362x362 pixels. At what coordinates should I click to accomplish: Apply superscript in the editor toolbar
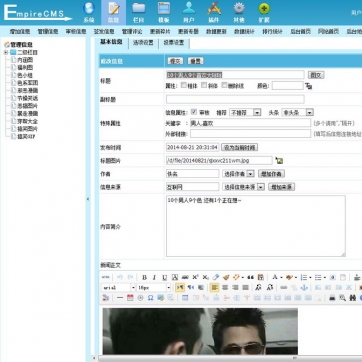click(195, 277)
